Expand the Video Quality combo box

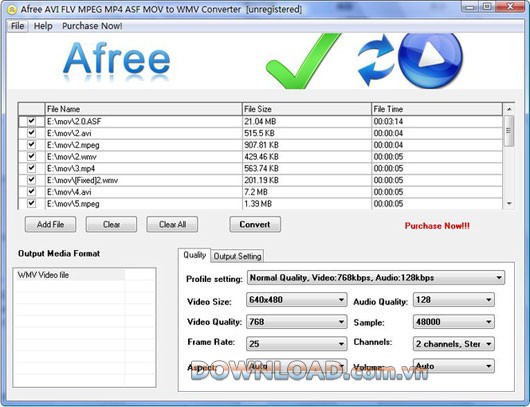296,321
